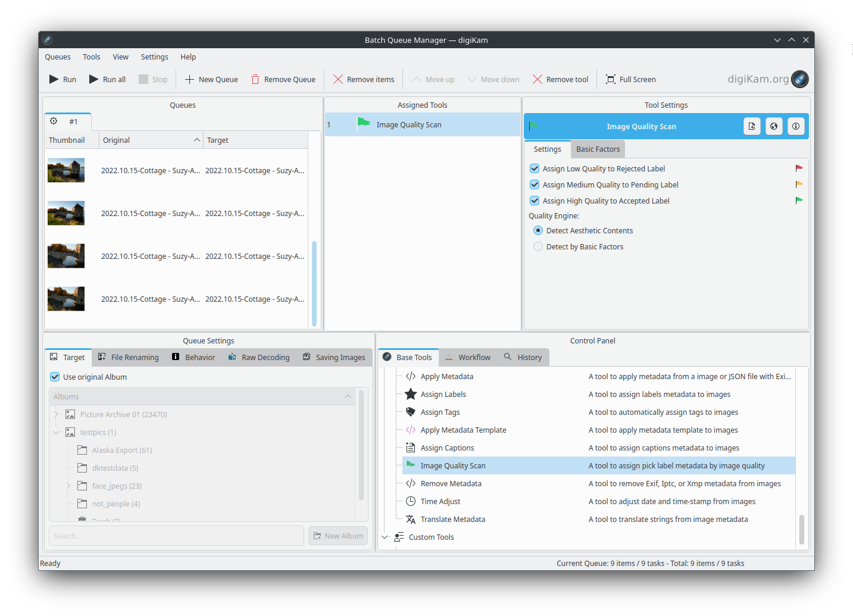The width and height of the screenshot is (853, 616).
Task: Click the Full Screen toolbar icon
Action: (610, 79)
